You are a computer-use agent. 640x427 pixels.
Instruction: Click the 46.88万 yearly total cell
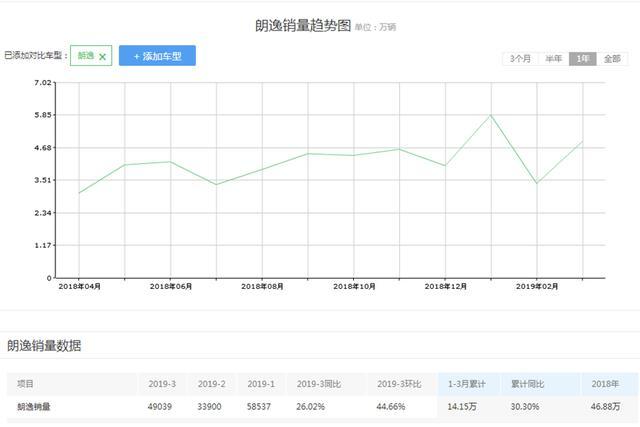point(605,407)
